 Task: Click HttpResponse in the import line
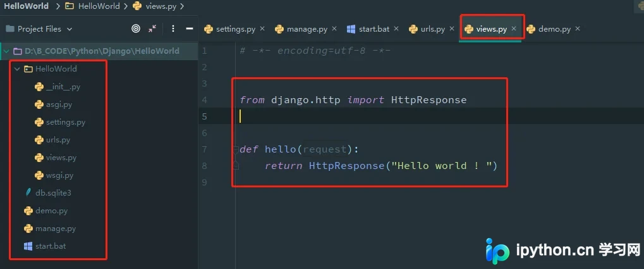(428, 100)
